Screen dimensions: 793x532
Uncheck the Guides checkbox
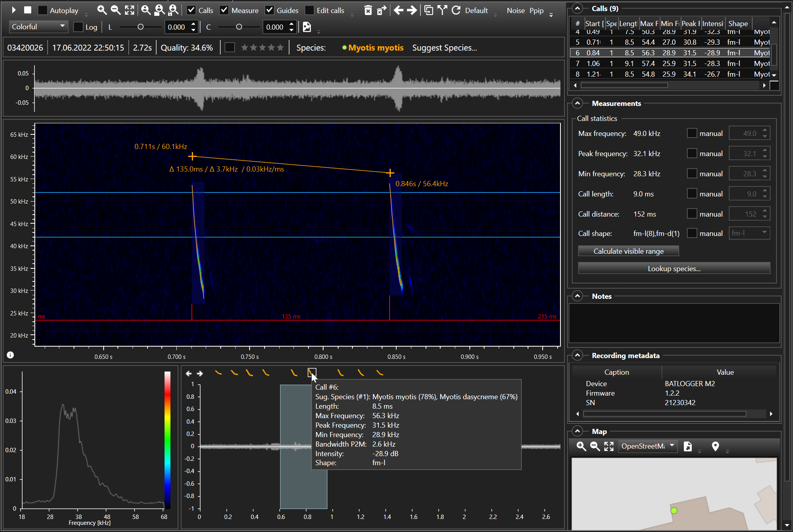[x=270, y=10]
